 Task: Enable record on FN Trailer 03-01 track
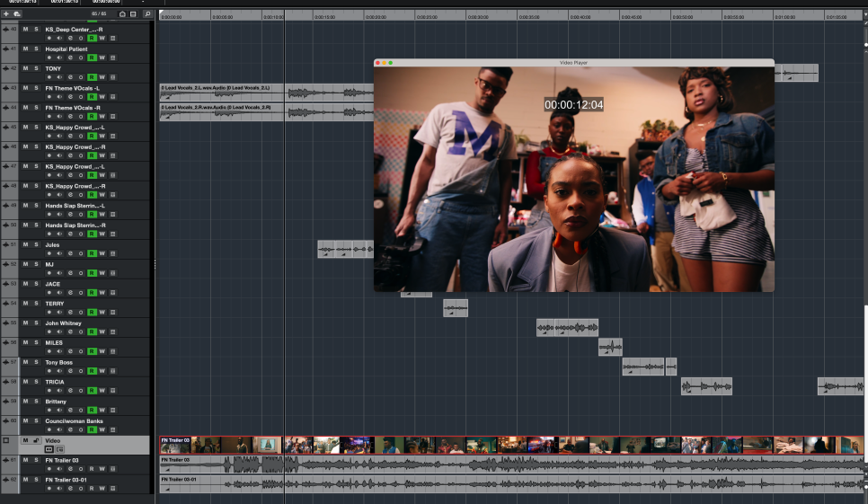[49, 489]
